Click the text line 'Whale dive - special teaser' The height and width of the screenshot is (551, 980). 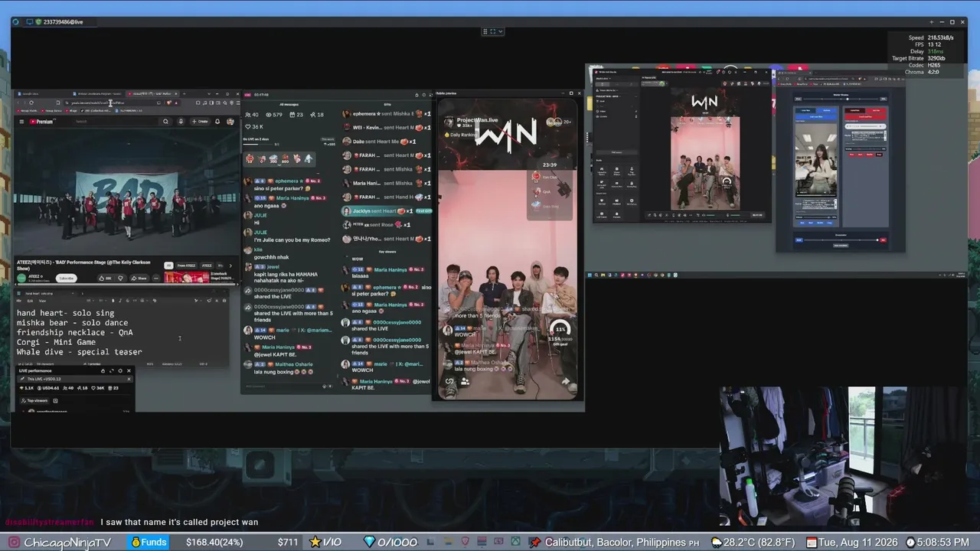80,352
